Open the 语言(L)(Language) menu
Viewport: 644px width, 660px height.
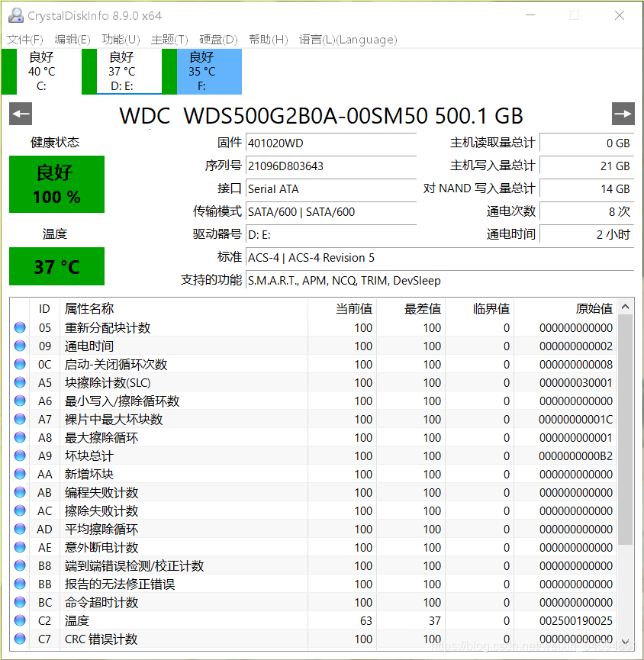click(348, 40)
